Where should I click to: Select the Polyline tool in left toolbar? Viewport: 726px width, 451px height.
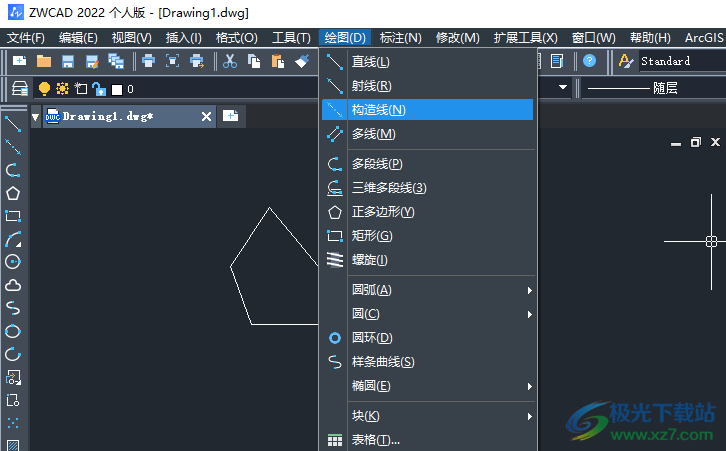click(x=13, y=170)
